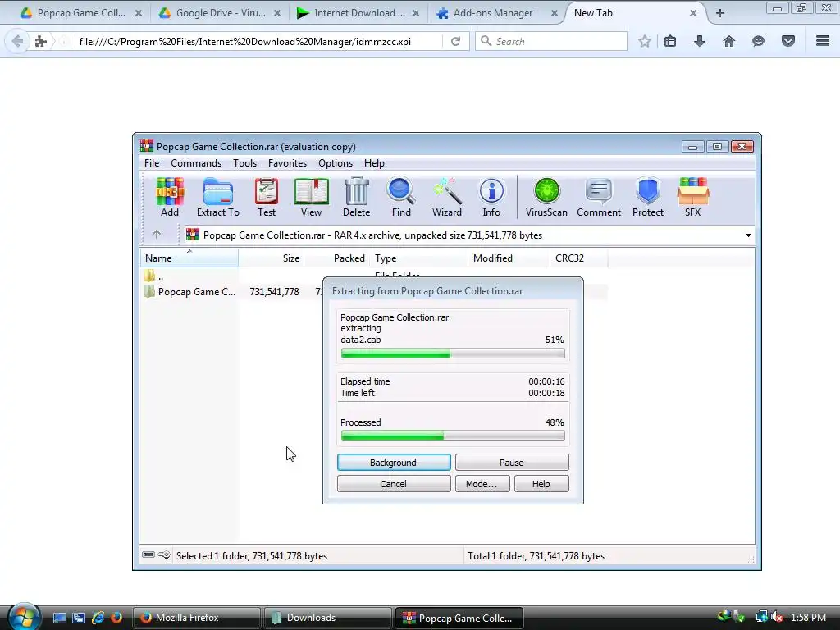Click the Find magnifier icon
The image size is (840, 630).
pyautogui.click(x=401, y=197)
